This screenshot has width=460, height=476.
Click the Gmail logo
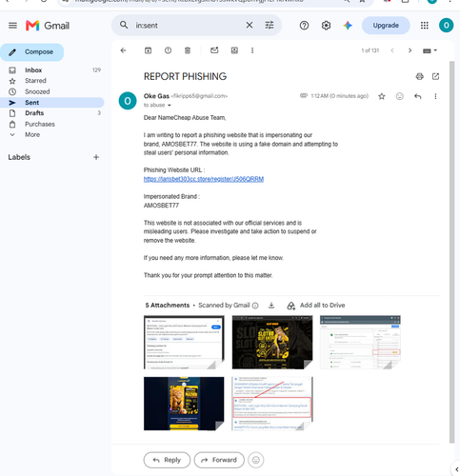coord(48,26)
